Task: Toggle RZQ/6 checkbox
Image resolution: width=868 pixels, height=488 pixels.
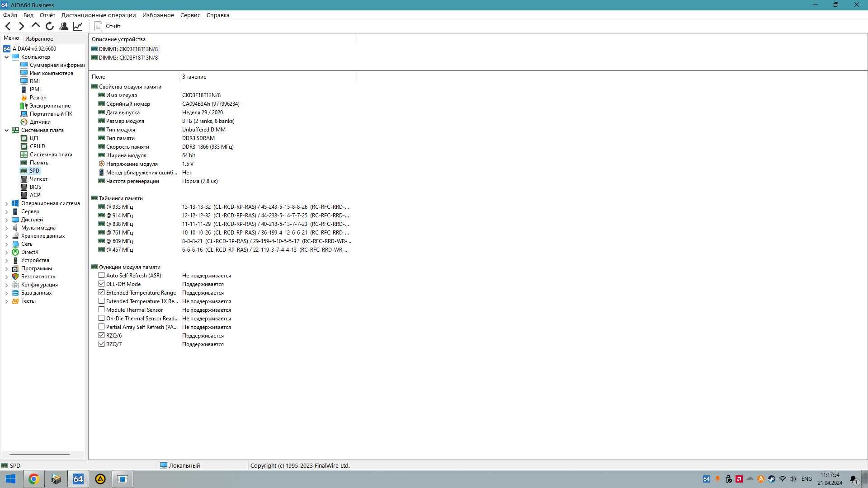Action: pyautogui.click(x=101, y=335)
